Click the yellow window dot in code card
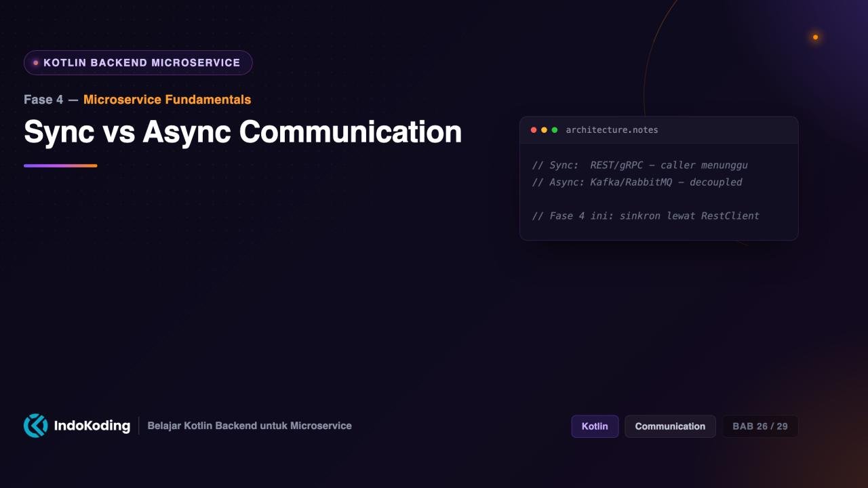 (x=544, y=130)
